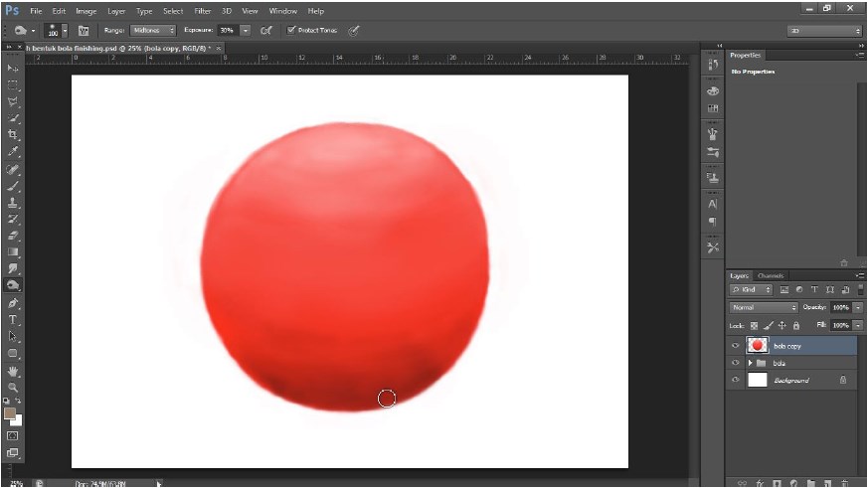Select the Crop tool
This screenshot has height=488, width=868.
(13, 134)
